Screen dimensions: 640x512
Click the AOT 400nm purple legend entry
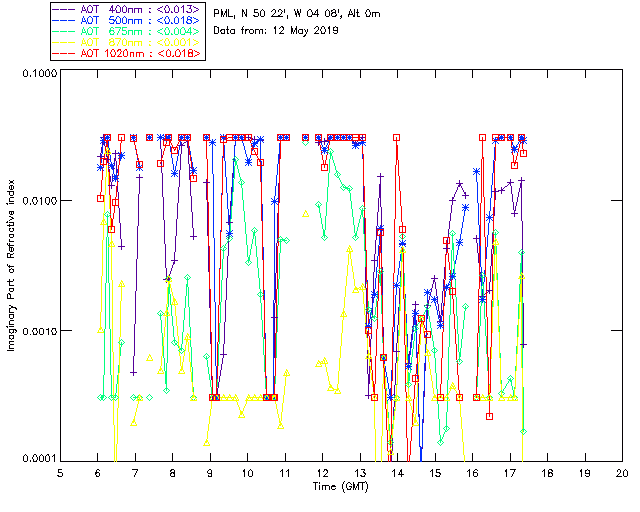tap(127, 9)
